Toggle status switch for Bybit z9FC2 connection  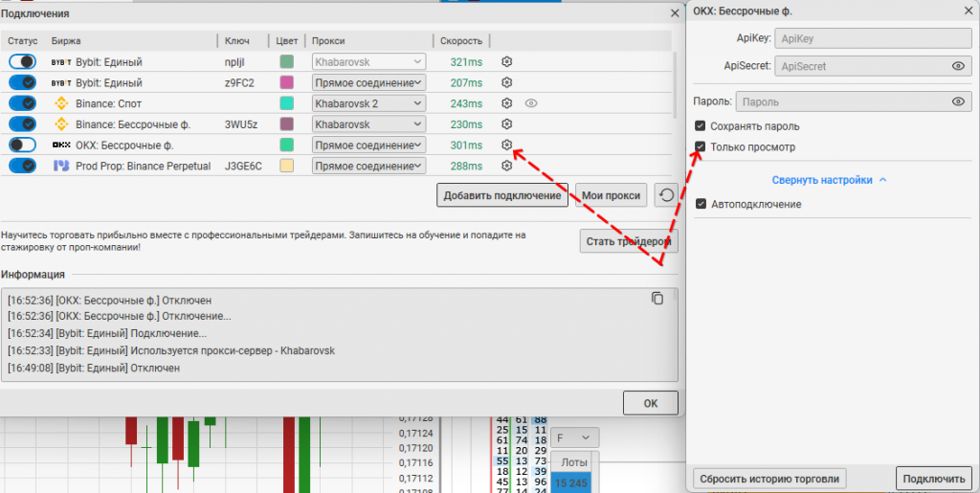tap(23, 82)
